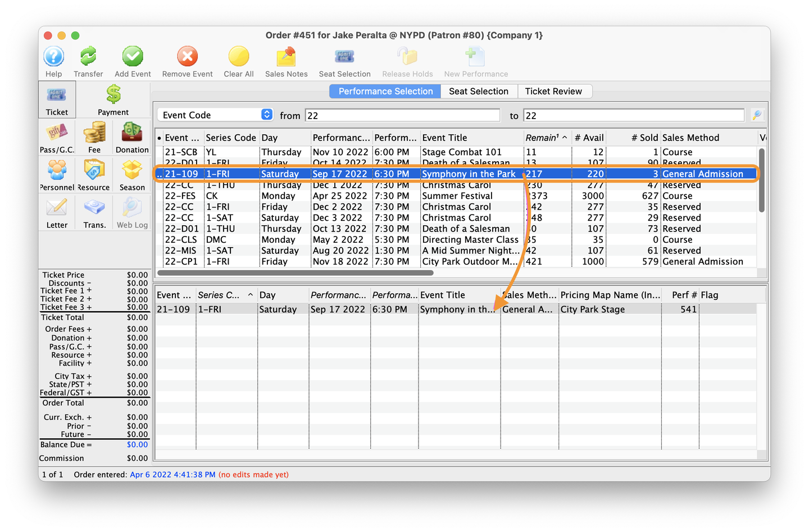This screenshot has width=809, height=532.
Task: Click the upper list horizontal scrollbar
Action: pyautogui.click(x=296, y=273)
